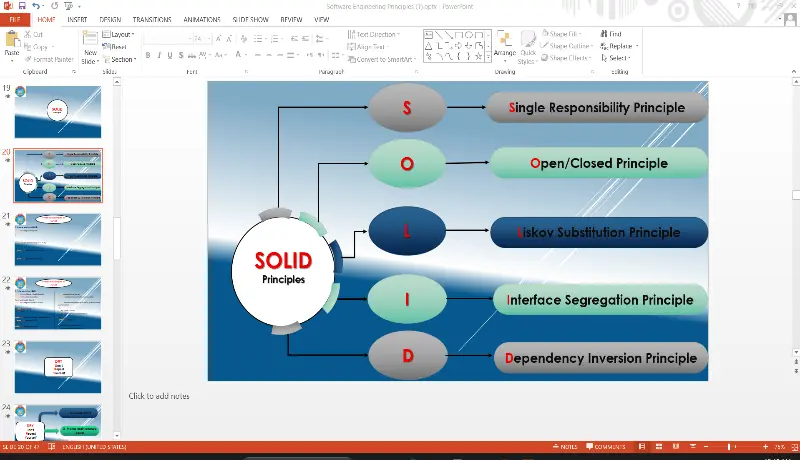
Task: Open the font name combo box
Action: click(168, 39)
